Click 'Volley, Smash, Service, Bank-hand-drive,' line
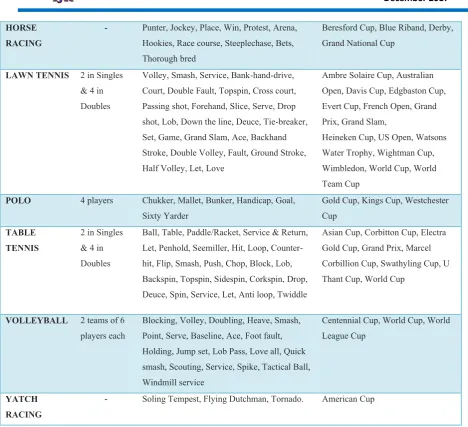The height and width of the screenshot is (427, 468). pos(218,76)
